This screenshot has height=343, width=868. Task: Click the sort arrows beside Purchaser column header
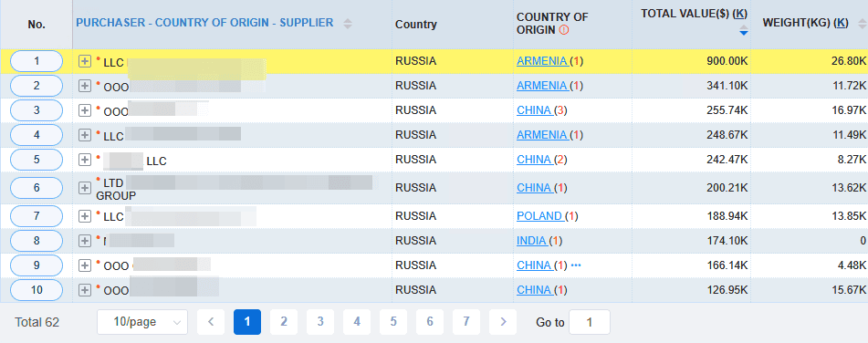click(348, 23)
